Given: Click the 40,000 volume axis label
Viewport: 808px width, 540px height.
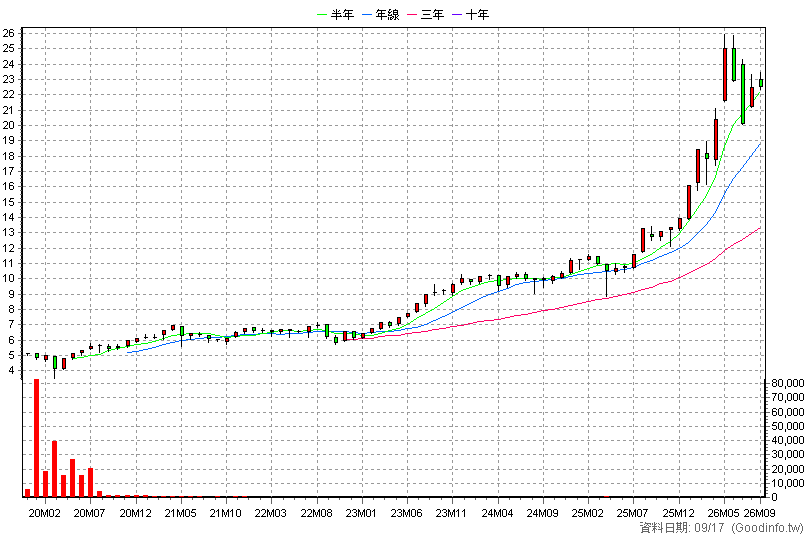Looking at the screenshot, I should [x=787, y=440].
